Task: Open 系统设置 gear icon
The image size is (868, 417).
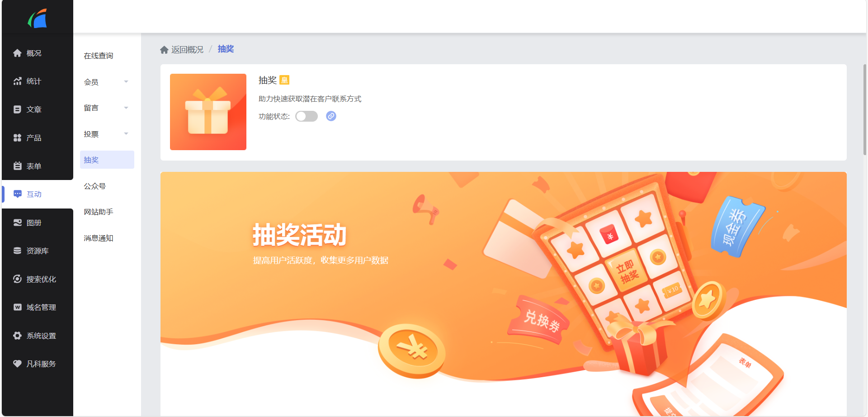Action: [x=17, y=336]
